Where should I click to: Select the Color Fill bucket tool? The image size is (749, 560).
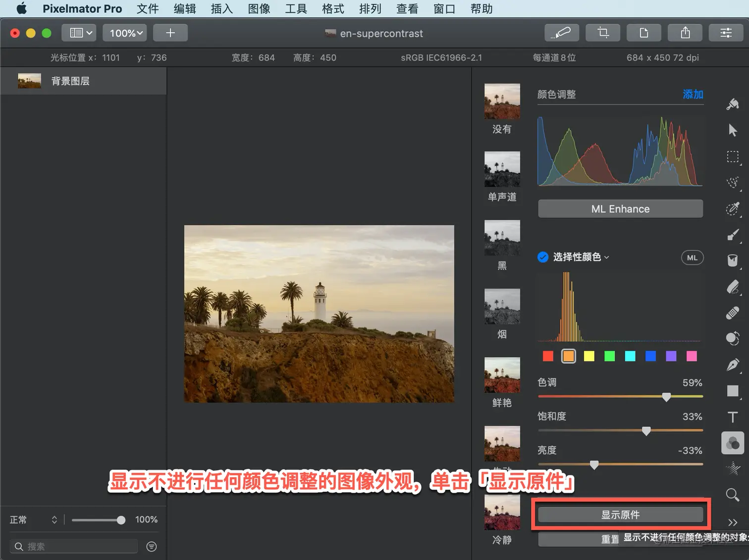[x=733, y=260]
